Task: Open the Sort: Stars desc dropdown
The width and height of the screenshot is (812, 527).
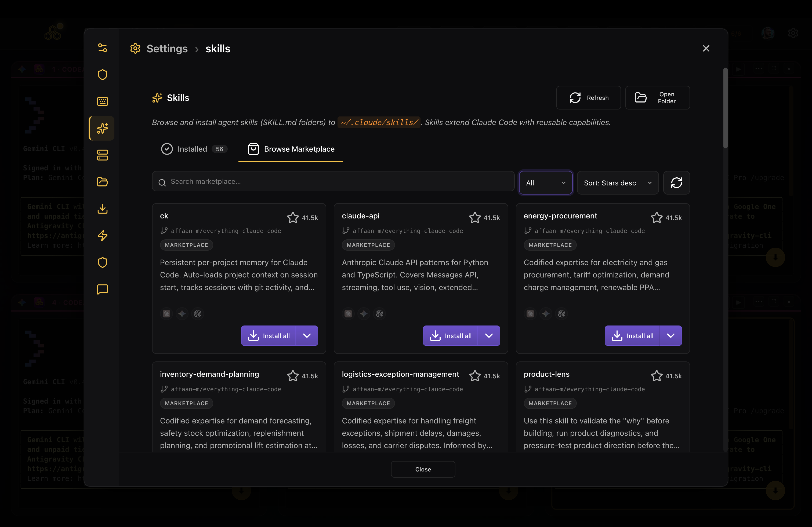Action: (x=618, y=183)
